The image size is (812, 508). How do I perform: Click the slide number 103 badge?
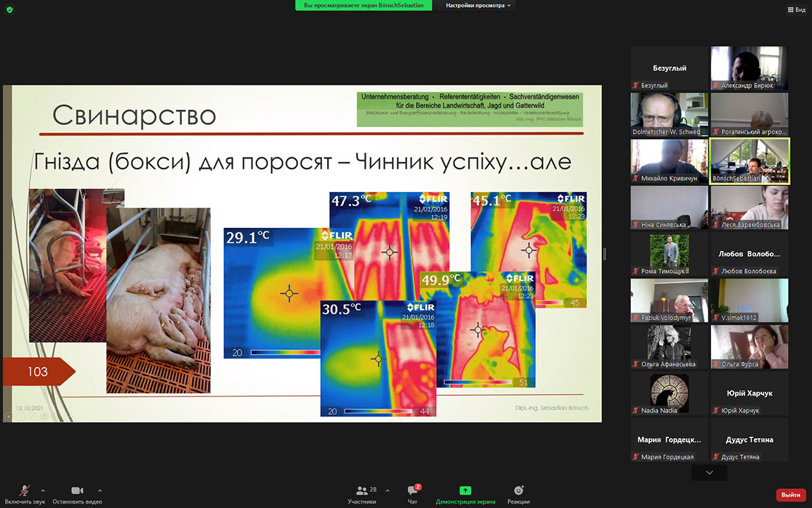pyautogui.click(x=38, y=372)
